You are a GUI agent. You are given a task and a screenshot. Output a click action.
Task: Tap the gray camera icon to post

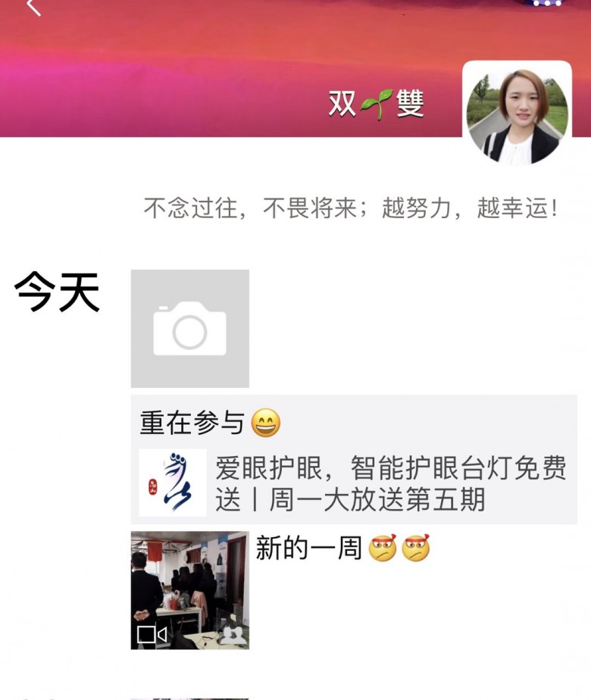click(189, 329)
